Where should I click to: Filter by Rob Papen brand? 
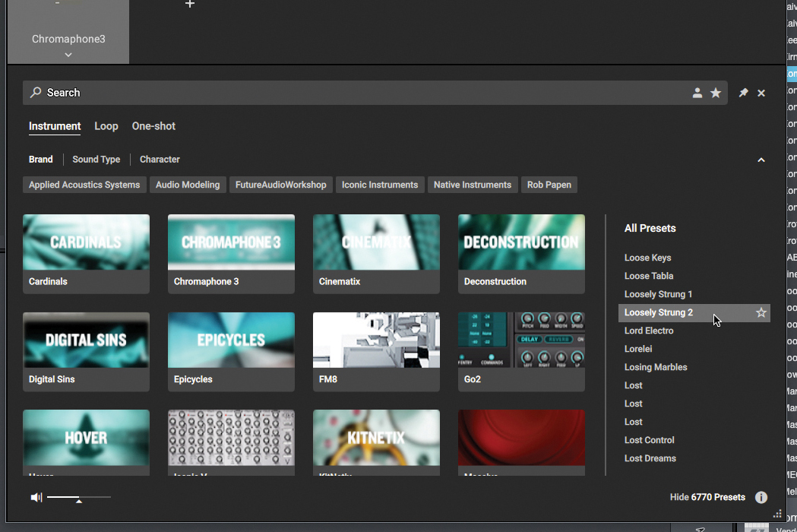point(549,185)
